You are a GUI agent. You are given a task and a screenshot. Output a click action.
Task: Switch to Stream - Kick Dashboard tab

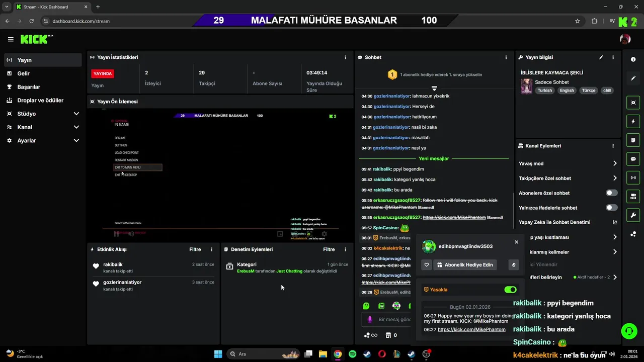pos(52,7)
